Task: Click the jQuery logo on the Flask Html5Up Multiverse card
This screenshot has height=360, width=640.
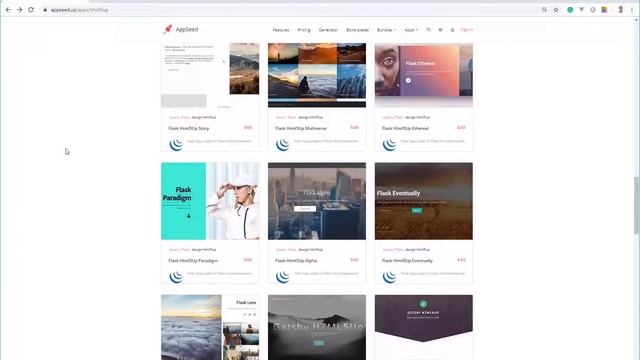Action: coord(283,144)
